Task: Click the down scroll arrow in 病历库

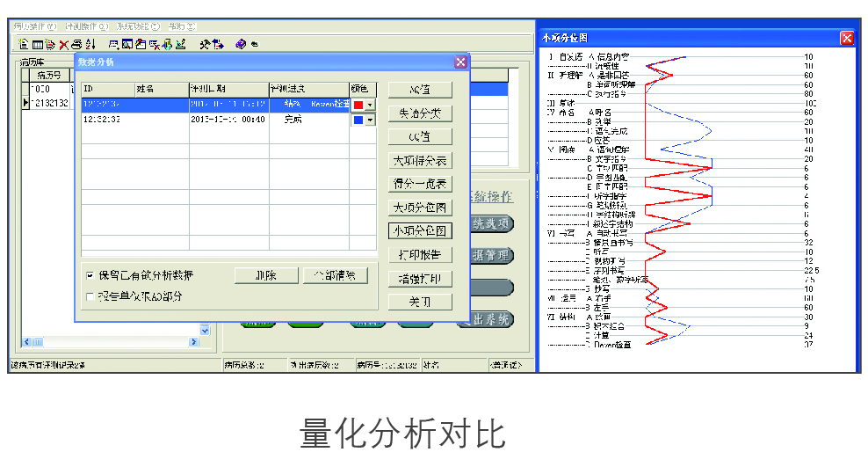Action: click(x=205, y=331)
